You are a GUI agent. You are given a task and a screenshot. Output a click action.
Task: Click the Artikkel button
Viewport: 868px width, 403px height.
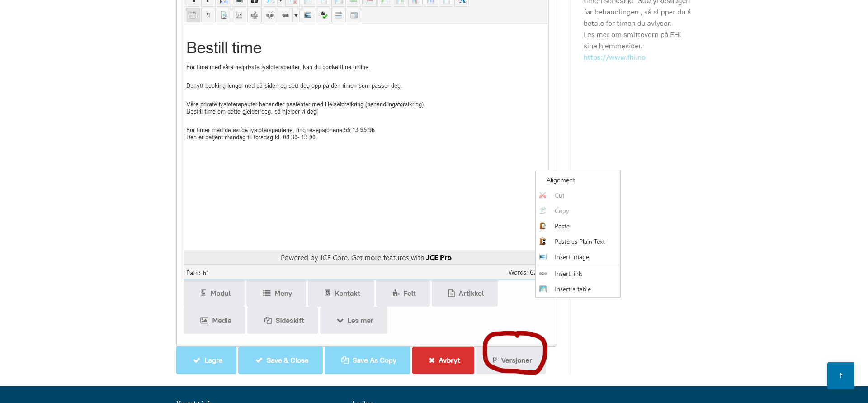click(465, 293)
